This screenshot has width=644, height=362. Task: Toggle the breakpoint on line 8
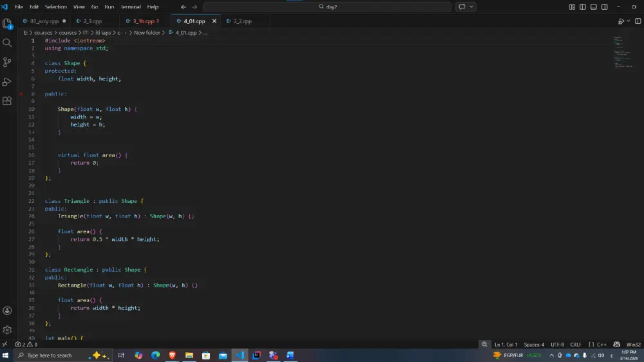tap(21, 94)
